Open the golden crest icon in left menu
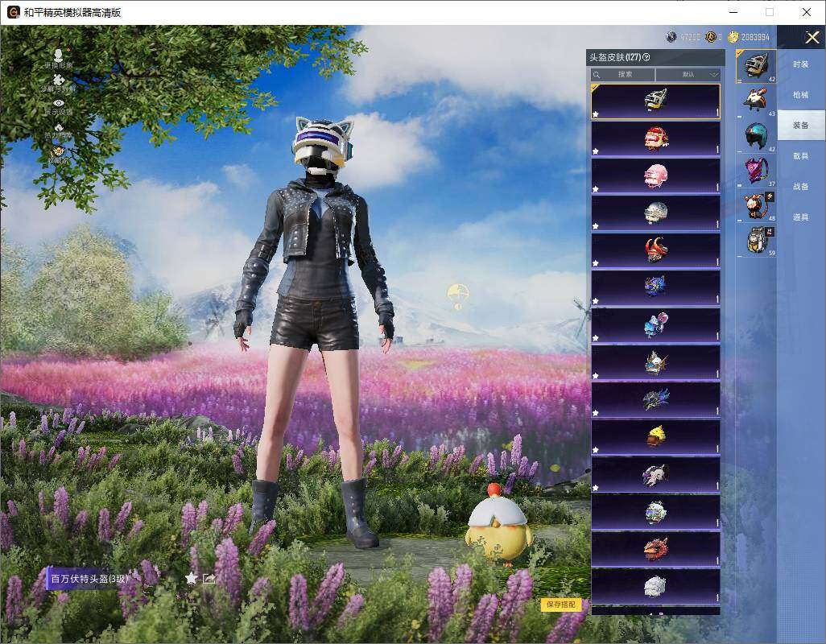The width and height of the screenshot is (826, 644). pyautogui.click(x=59, y=151)
